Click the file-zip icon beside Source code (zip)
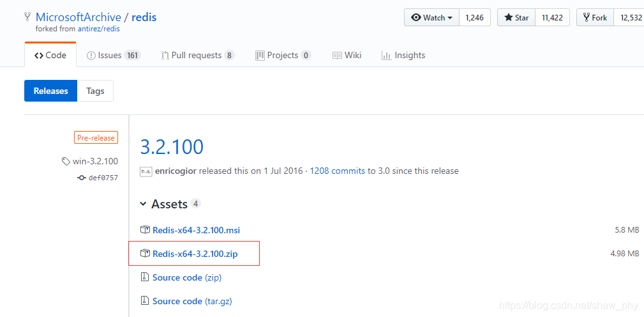This screenshot has height=317, width=644. coord(144,277)
